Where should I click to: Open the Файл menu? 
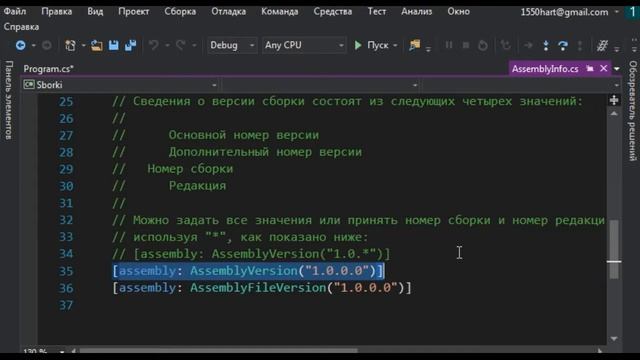coord(15,12)
